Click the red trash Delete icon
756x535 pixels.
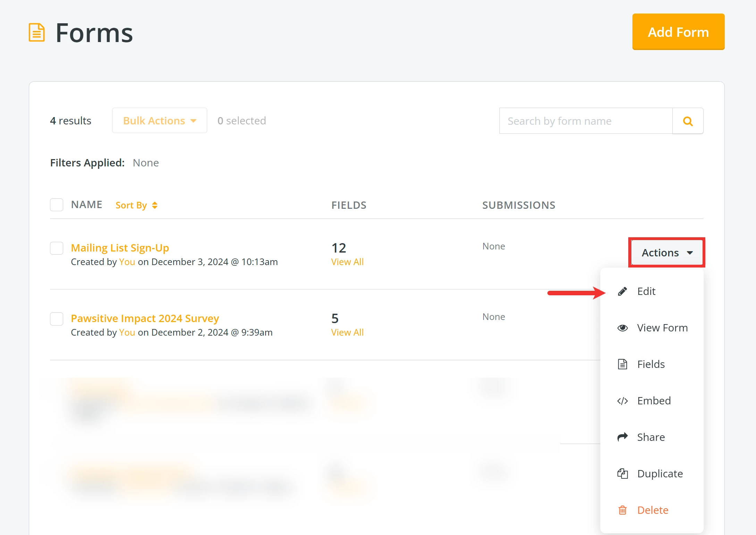click(622, 510)
